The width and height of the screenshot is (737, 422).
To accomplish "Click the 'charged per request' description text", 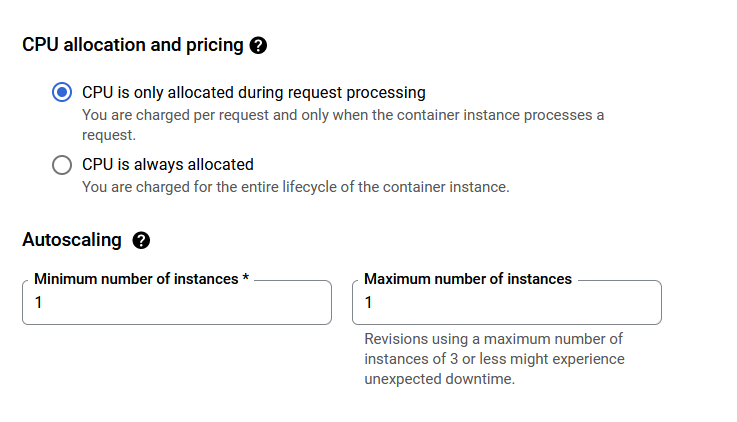I will tap(343, 125).
